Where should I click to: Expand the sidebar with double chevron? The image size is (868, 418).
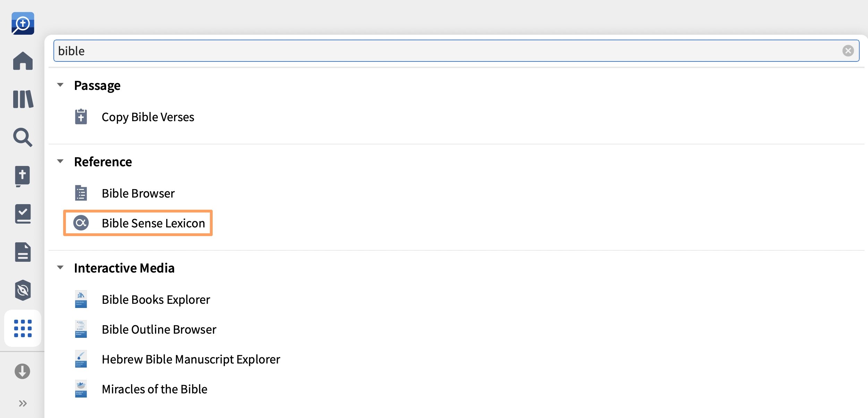pyautogui.click(x=23, y=403)
